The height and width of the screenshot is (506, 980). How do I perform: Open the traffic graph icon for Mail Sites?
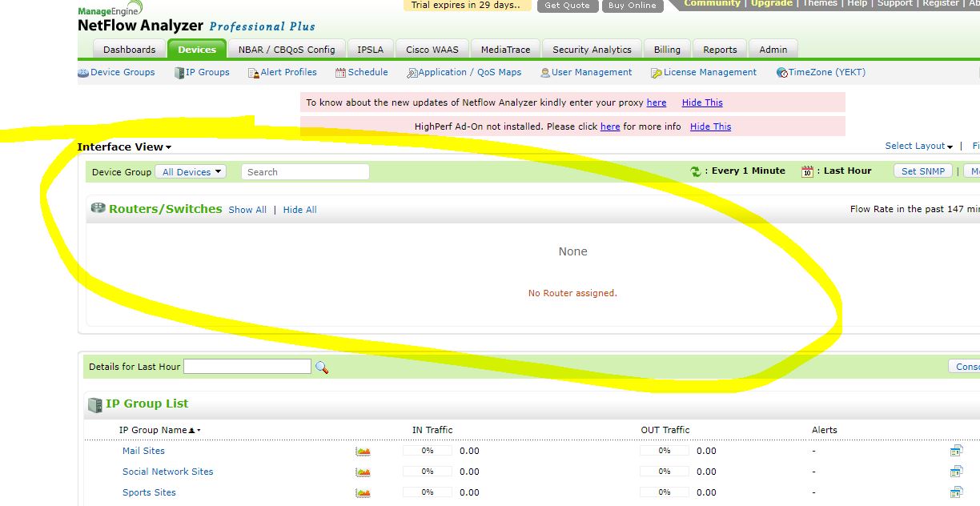click(363, 452)
